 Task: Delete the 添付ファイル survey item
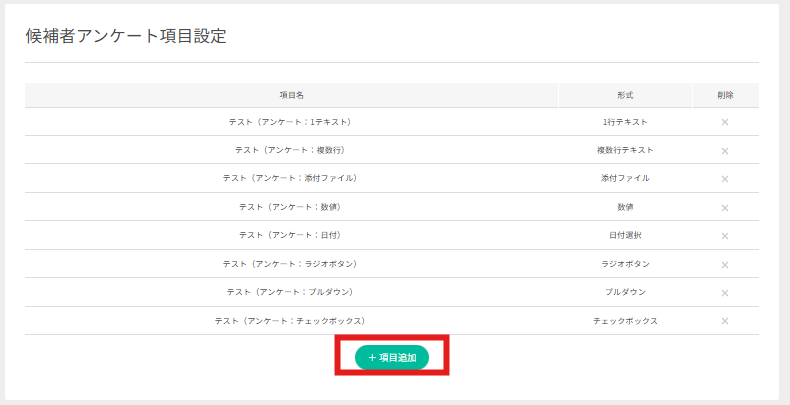click(x=725, y=179)
